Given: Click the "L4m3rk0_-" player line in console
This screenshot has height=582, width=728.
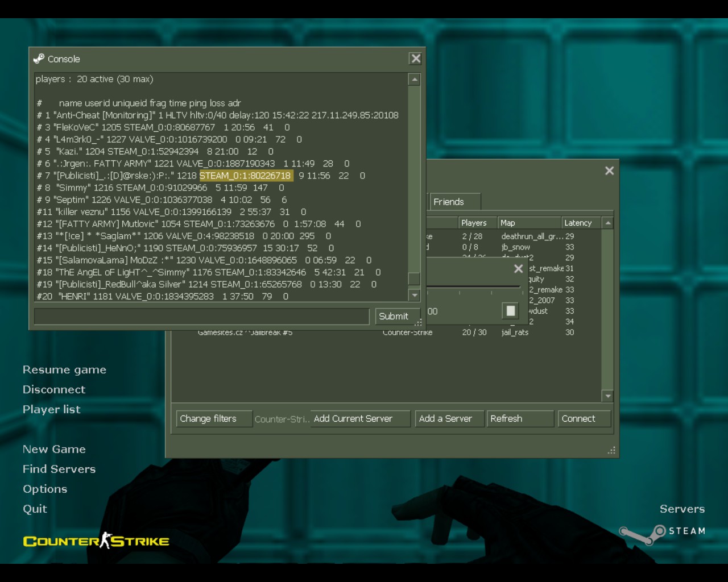Looking at the screenshot, I should coord(169,139).
